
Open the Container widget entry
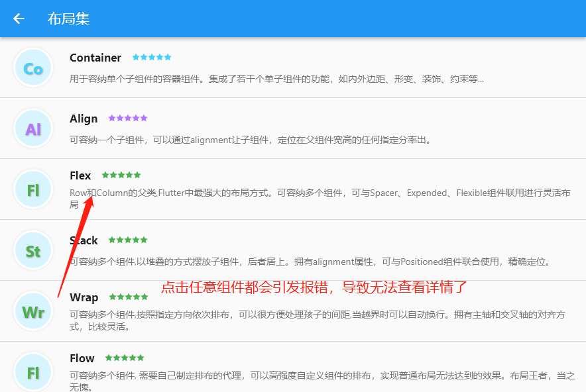(95, 58)
